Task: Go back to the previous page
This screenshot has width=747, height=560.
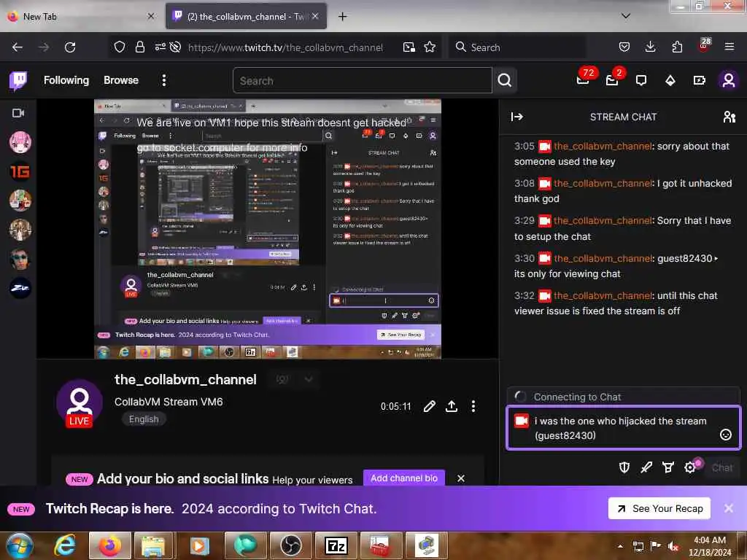Action: pos(18,47)
